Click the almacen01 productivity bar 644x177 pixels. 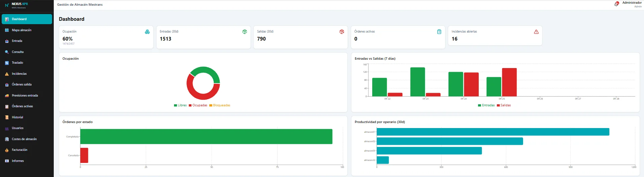pos(493,132)
